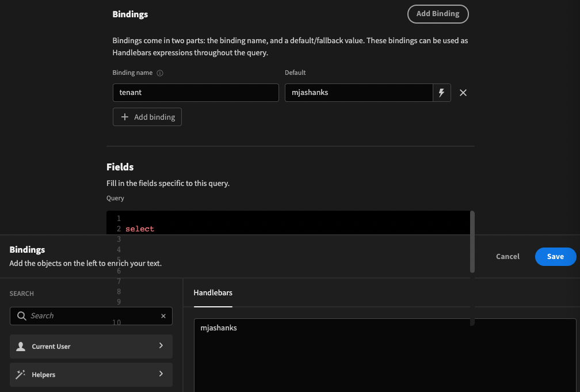Clear the search field using the x icon

[163, 315]
